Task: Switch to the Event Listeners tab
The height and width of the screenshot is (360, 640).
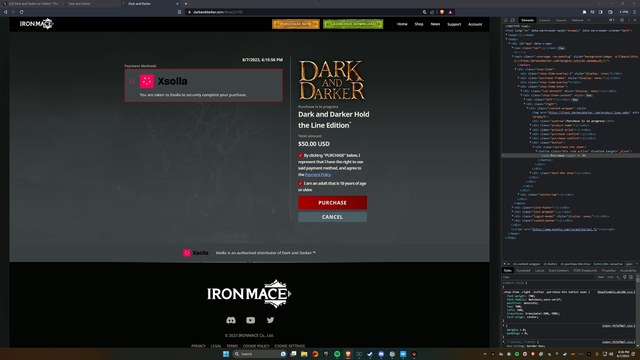Action: click(558, 270)
